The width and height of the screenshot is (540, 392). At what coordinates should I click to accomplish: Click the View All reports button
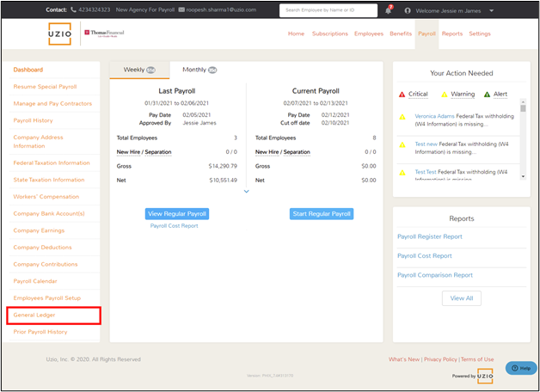[462, 298]
